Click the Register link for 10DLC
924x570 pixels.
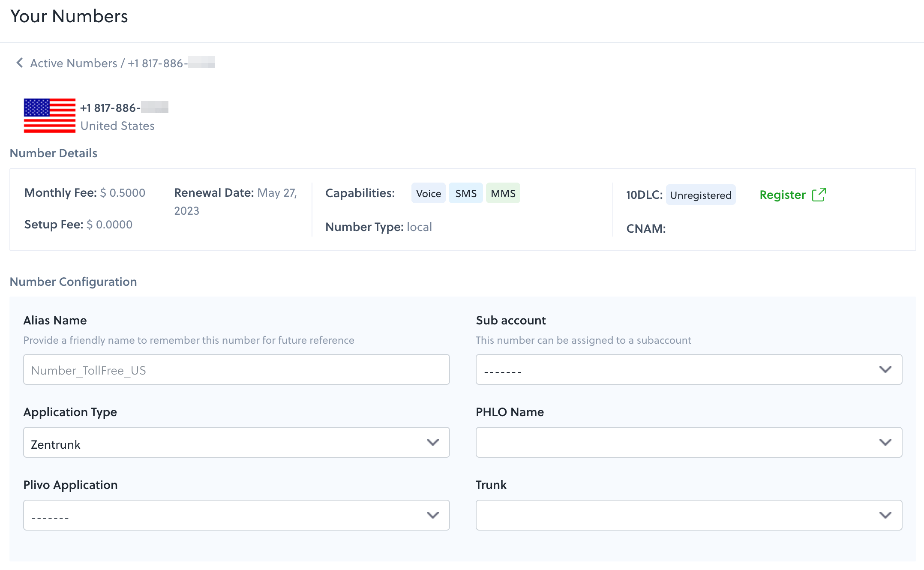click(x=783, y=194)
